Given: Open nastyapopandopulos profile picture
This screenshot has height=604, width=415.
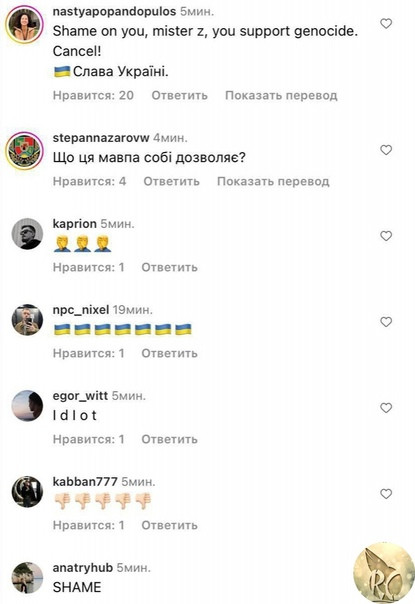Looking at the screenshot, I should click(24, 24).
